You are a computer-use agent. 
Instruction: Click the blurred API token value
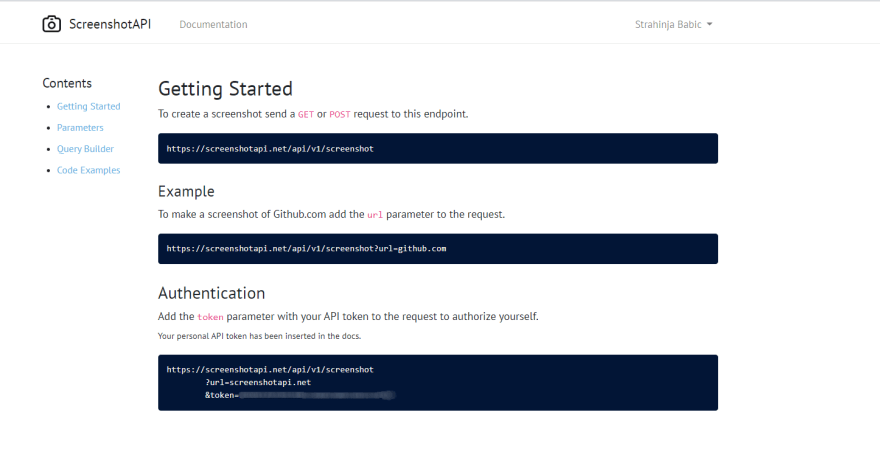317,395
